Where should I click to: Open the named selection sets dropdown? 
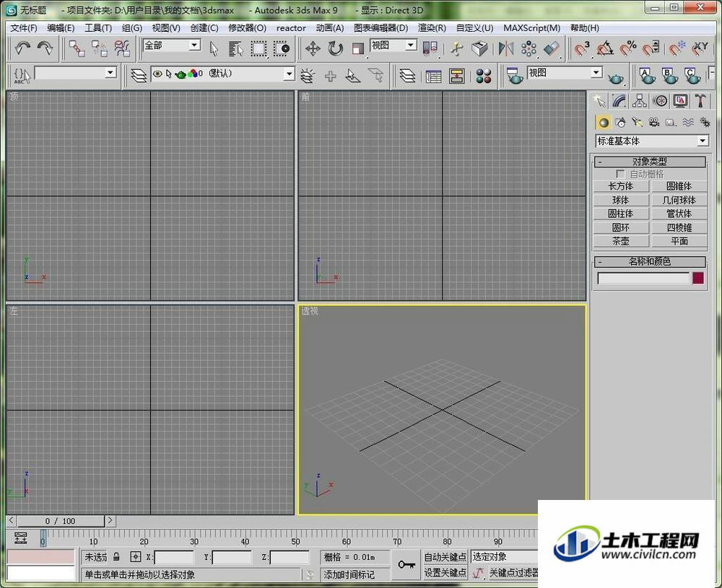(110, 73)
